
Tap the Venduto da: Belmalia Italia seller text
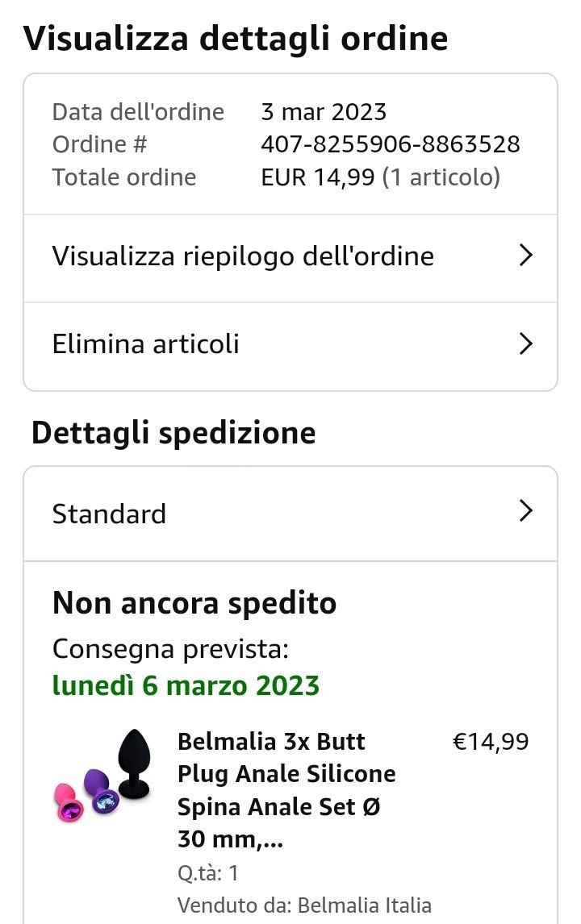point(304,905)
